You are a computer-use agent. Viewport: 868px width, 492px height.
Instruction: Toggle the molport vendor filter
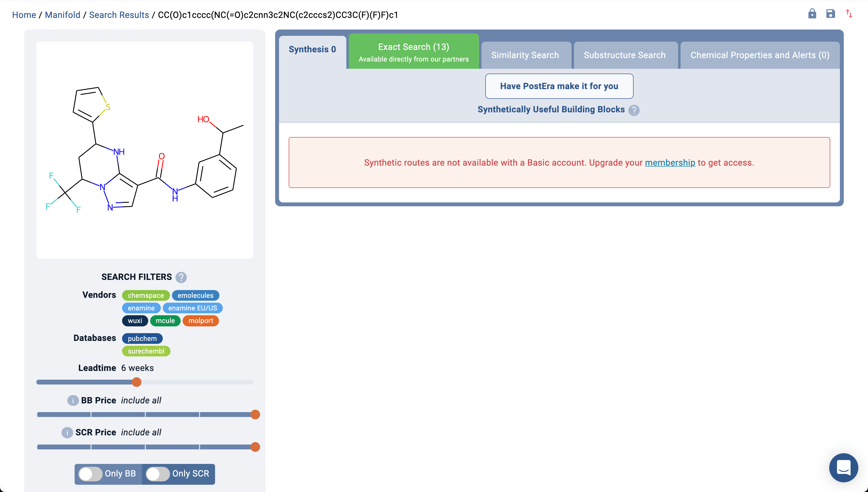201,321
